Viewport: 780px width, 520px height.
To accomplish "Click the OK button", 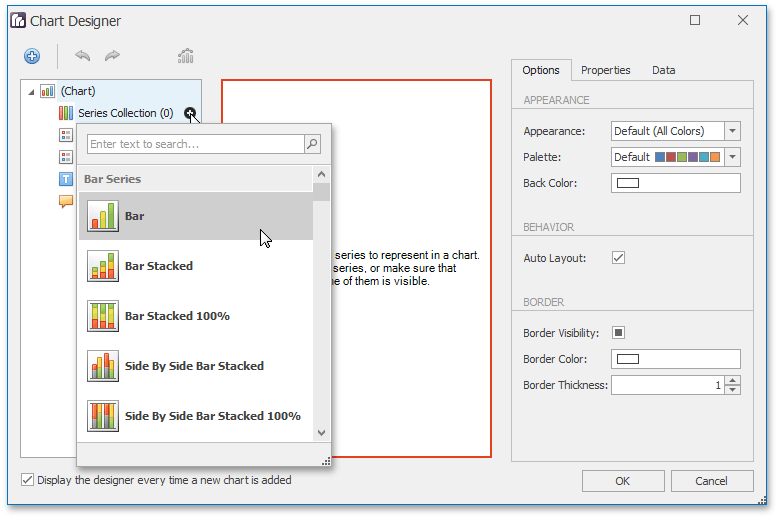I will pos(623,481).
